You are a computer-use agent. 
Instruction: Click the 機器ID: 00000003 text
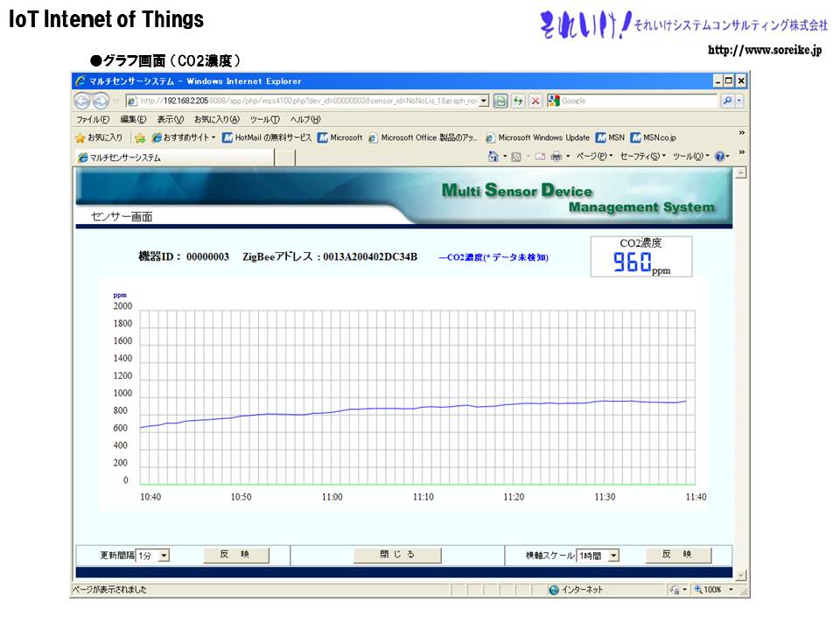click(x=184, y=256)
